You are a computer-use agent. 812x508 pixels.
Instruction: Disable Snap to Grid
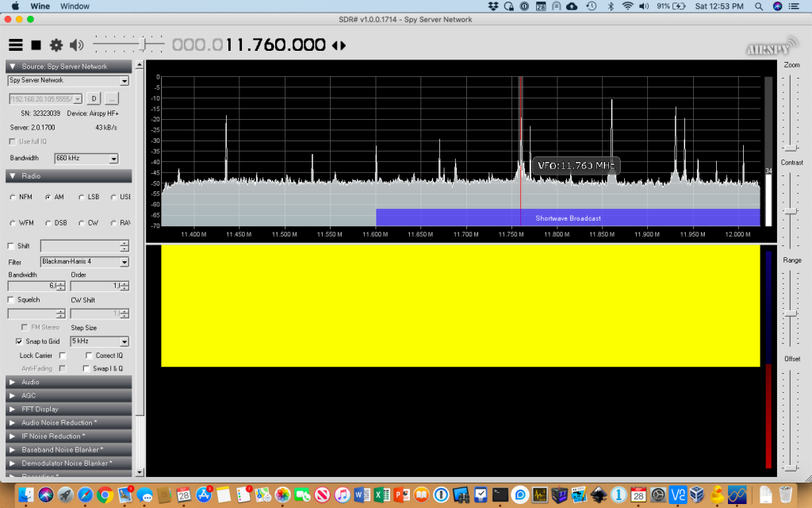pyautogui.click(x=20, y=341)
